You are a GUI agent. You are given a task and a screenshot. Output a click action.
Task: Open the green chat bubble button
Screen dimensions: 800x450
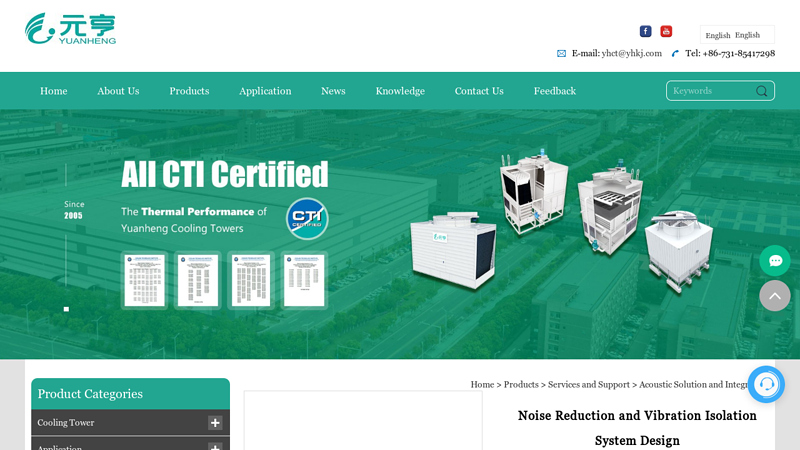(774, 261)
